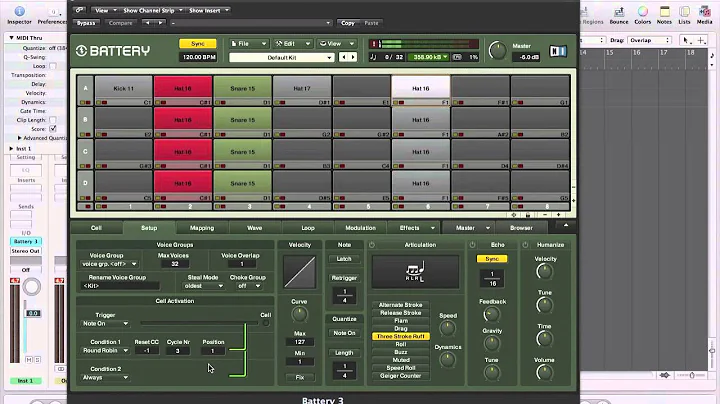720x404 pixels.
Task: Open Show Channel Strip menu
Action: (152, 10)
